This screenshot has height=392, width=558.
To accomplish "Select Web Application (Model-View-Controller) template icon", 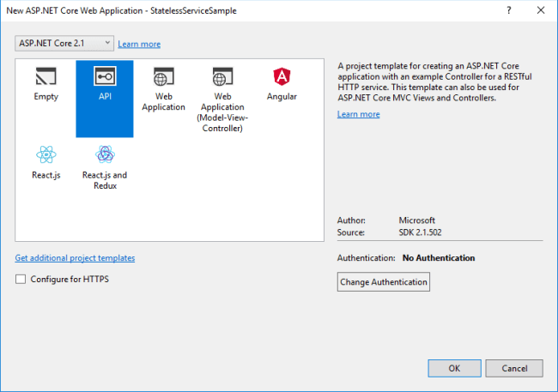I will pyautogui.click(x=222, y=76).
